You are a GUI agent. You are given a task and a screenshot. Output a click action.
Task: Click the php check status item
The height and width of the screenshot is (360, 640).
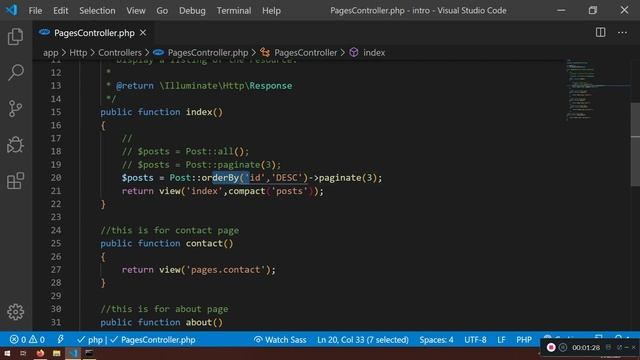pyautogui.click(x=90, y=340)
